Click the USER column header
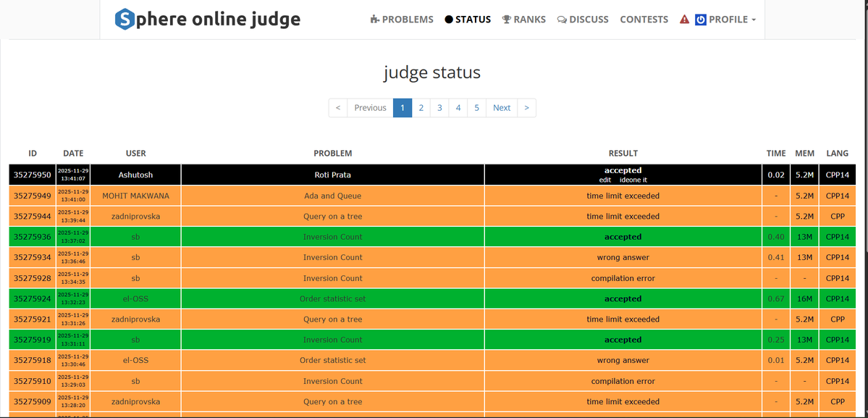The height and width of the screenshot is (418, 868). point(135,154)
